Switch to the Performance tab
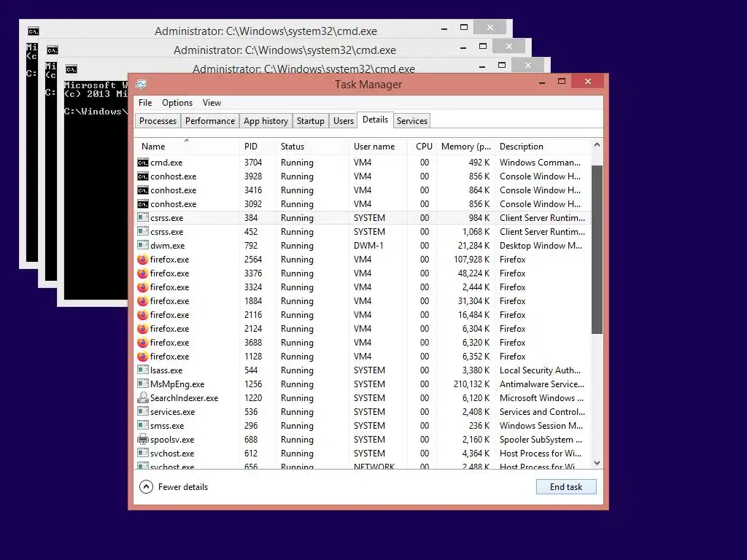747x560 pixels. [x=210, y=121]
